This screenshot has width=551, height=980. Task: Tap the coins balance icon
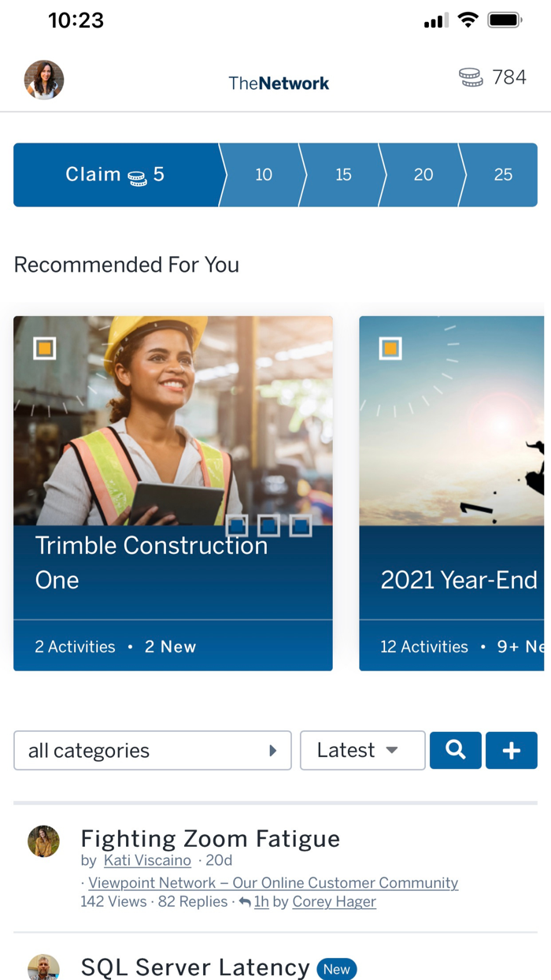tap(471, 77)
